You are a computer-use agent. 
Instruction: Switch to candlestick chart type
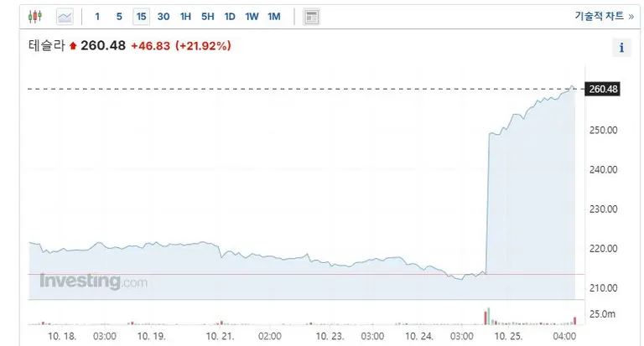click(34, 17)
